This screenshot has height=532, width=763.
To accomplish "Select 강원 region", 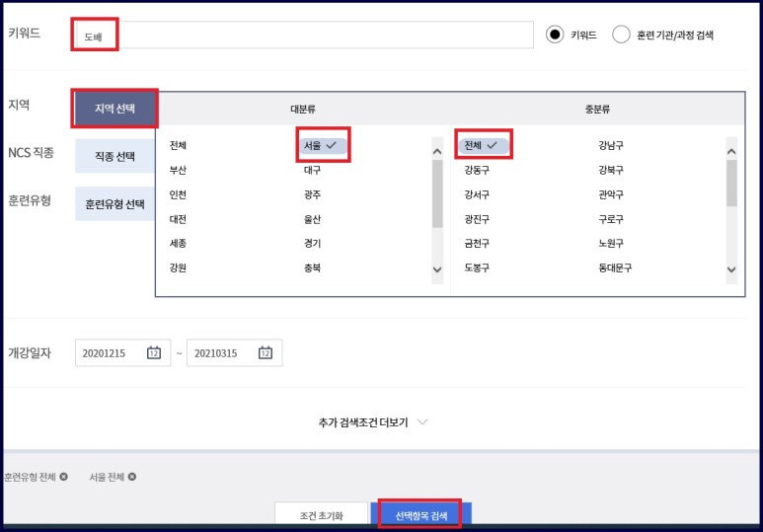I will click(178, 267).
